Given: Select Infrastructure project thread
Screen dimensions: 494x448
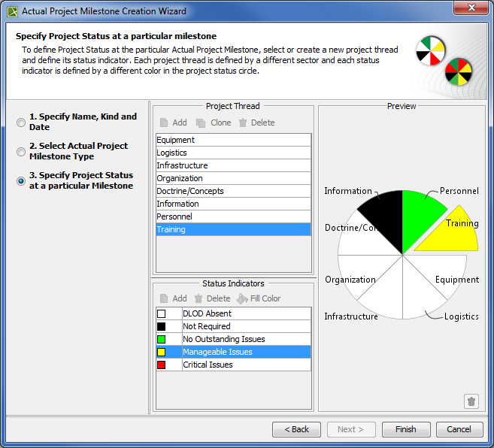Looking at the screenshot, I should point(233,165).
